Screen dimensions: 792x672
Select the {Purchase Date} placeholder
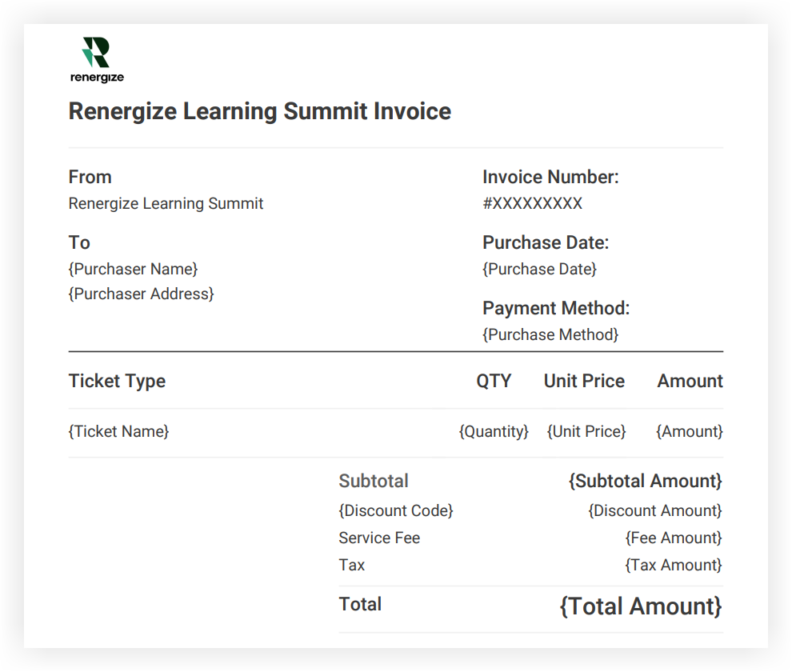click(539, 269)
